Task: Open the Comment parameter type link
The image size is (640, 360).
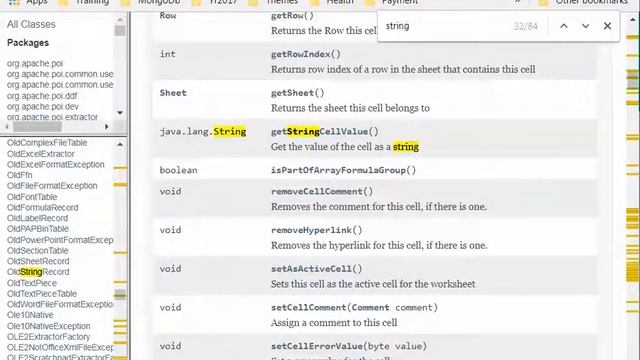Action: [x=371, y=307]
